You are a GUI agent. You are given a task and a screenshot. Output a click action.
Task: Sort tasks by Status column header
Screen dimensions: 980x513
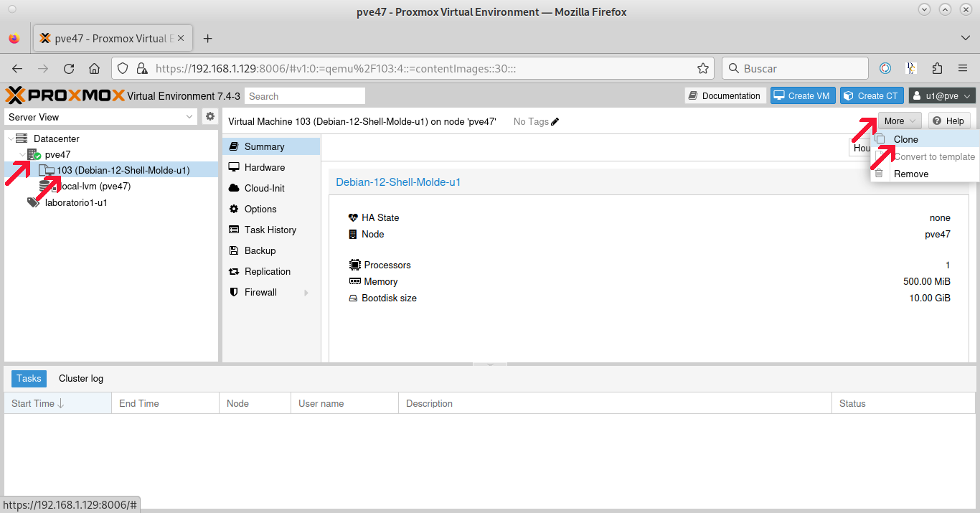pyautogui.click(x=903, y=403)
